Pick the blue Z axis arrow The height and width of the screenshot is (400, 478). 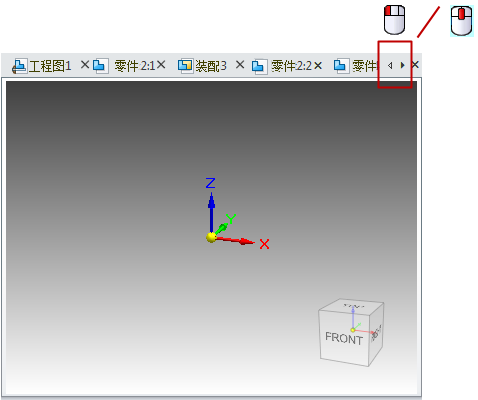point(211,213)
